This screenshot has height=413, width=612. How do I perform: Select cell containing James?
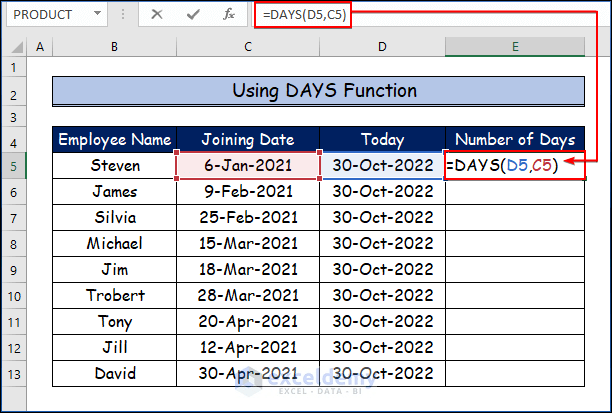coord(114,192)
